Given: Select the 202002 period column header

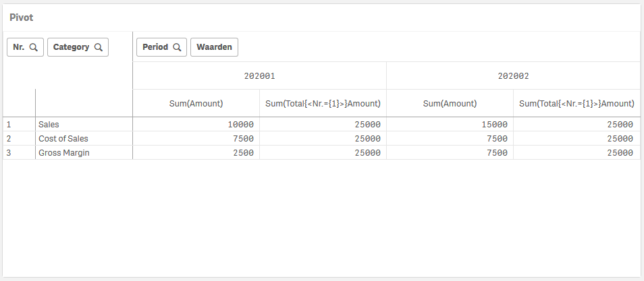Looking at the screenshot, I should 514,76.
